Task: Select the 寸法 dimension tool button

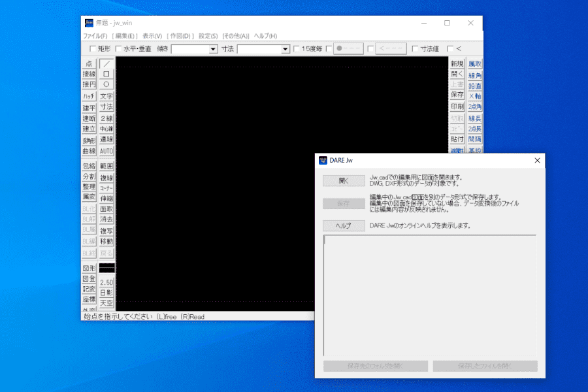Action: point(106,106)
